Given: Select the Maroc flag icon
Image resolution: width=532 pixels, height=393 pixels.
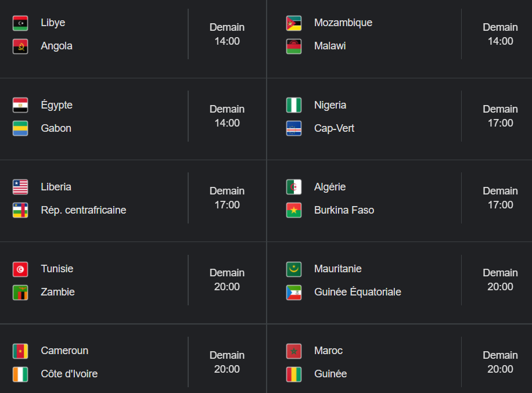Looking at the screenshot, I should pos(294,351).
